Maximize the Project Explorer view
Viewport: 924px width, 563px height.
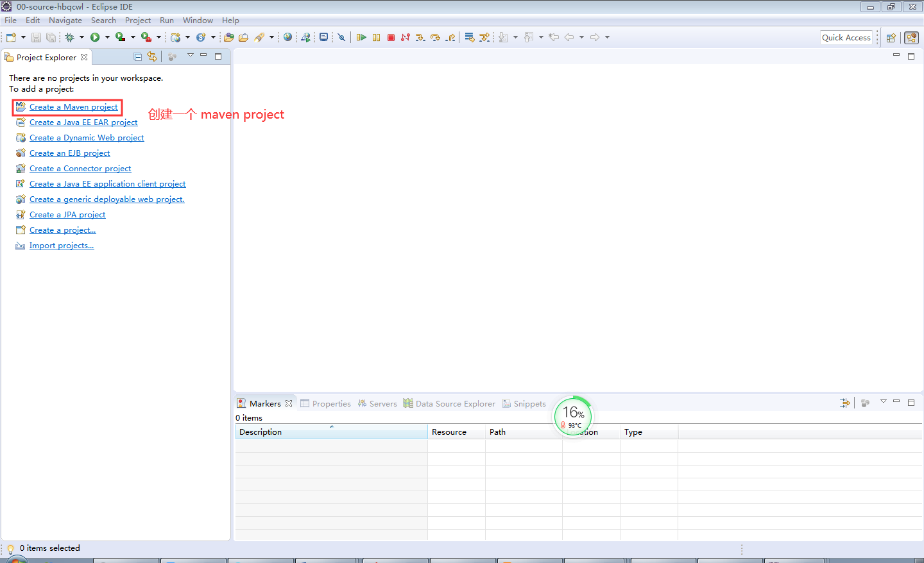click(218, 56)
